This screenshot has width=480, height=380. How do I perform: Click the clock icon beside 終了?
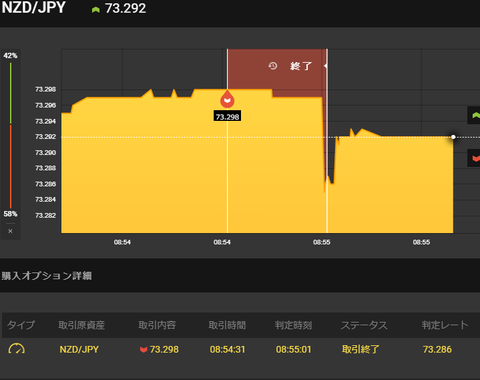point(273,66)
